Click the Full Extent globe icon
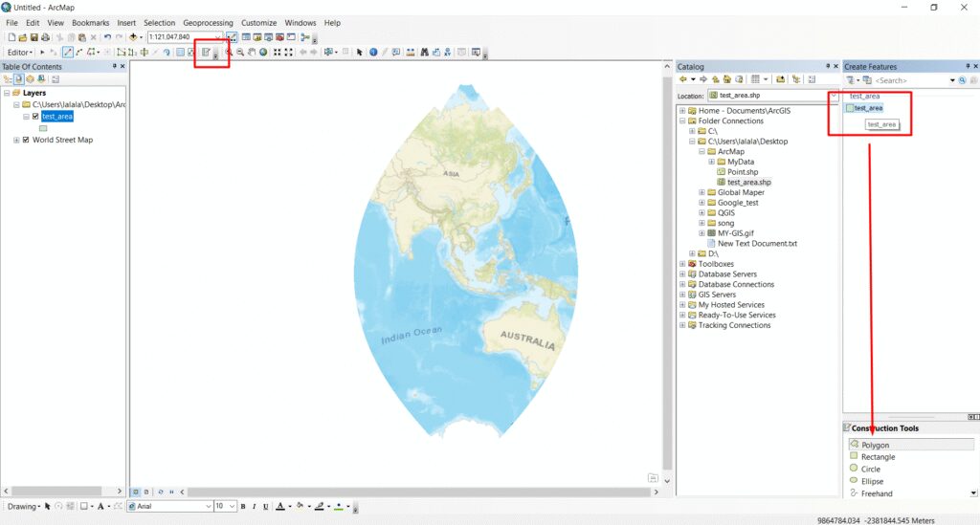This screenshot has height=525, width=980. (263, 53)
